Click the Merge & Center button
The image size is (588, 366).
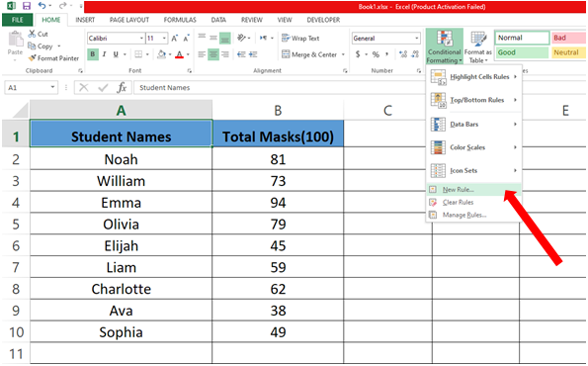[x=309, y=54]
